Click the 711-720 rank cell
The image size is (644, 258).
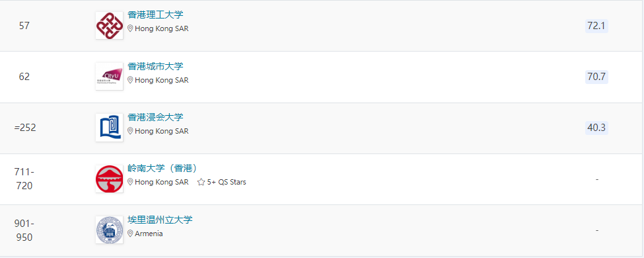[24, 179]
